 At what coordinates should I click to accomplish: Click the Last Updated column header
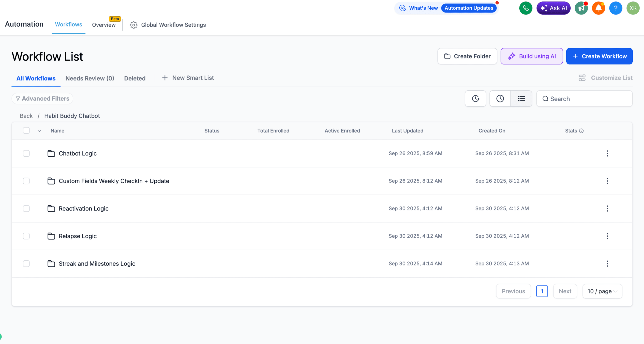tap(407, 131)
